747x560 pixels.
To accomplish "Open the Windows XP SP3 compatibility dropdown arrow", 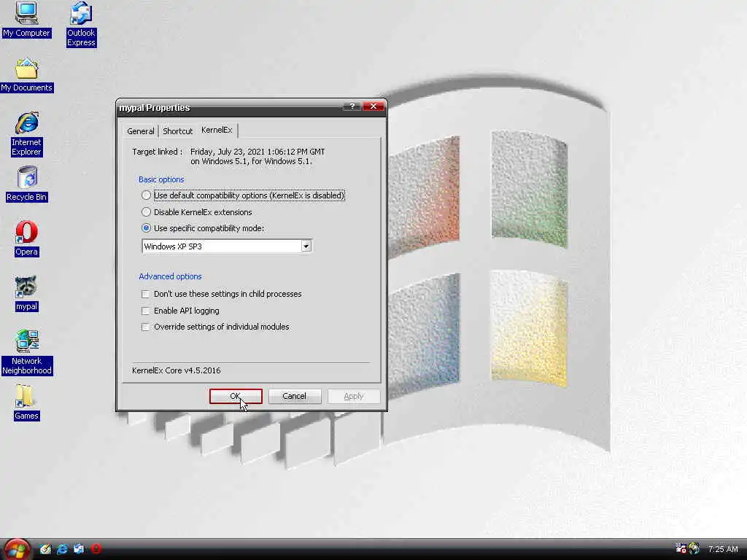I will coord(306,246).
